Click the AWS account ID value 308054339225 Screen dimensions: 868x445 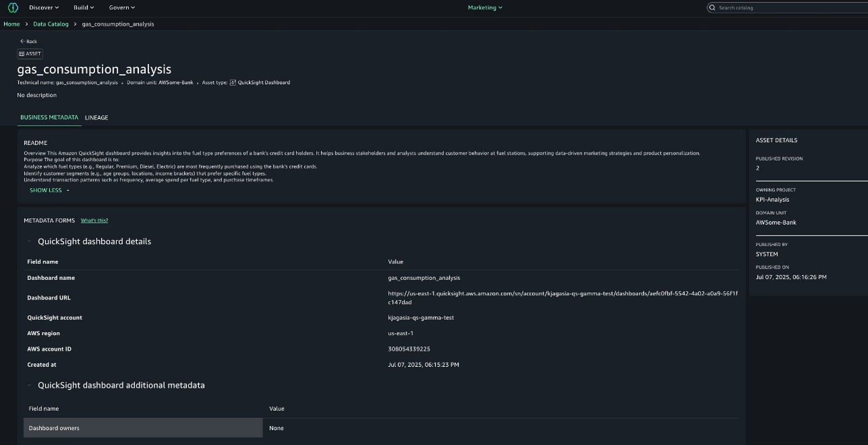(x=409, y=349)
